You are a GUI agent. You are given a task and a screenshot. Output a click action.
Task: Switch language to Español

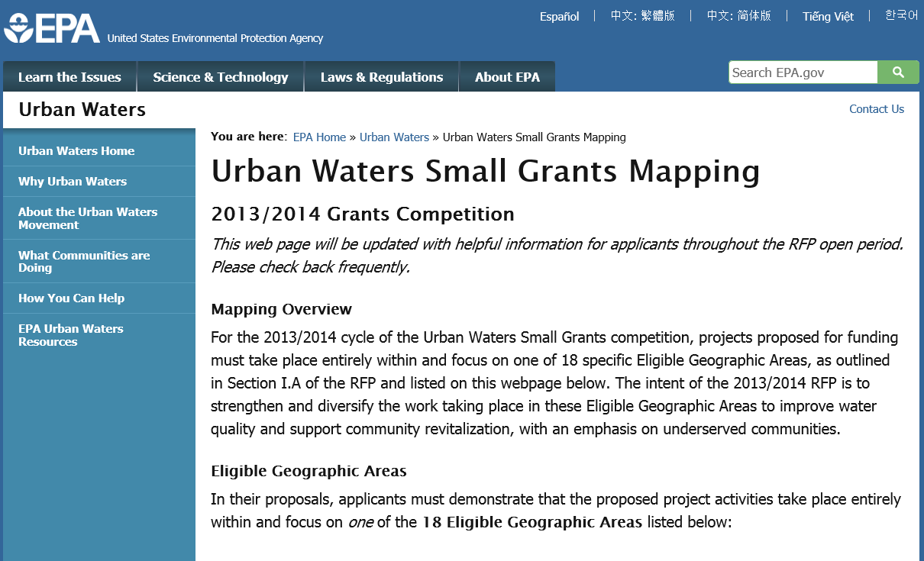(560, 17)
